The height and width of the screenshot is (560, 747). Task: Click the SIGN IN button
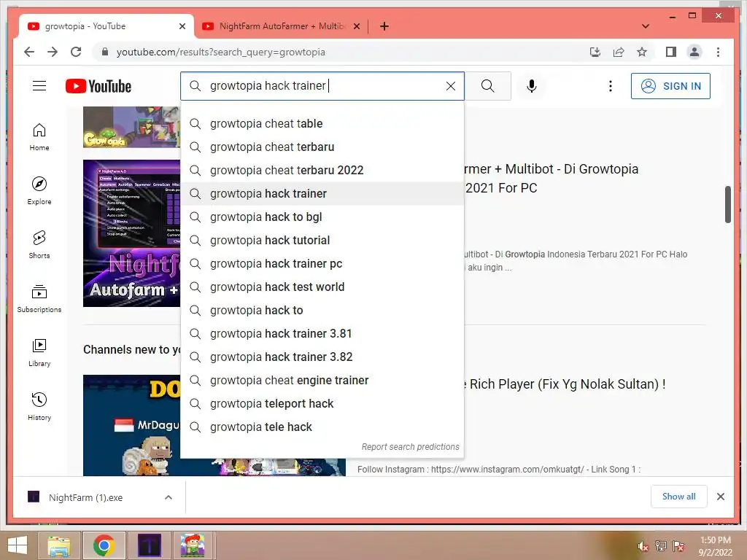pyautogui.click(x=670, y=86)
